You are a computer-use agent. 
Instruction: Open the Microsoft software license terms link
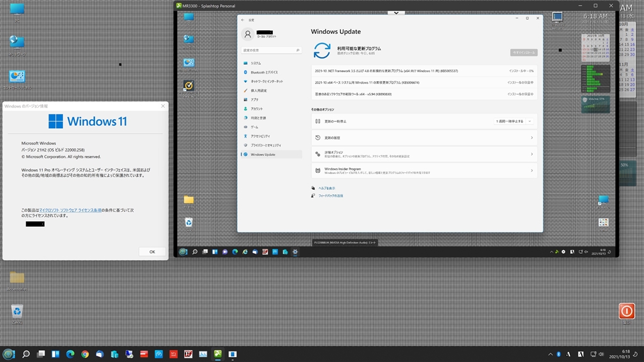pyautogui.click(x=71, y=209)
